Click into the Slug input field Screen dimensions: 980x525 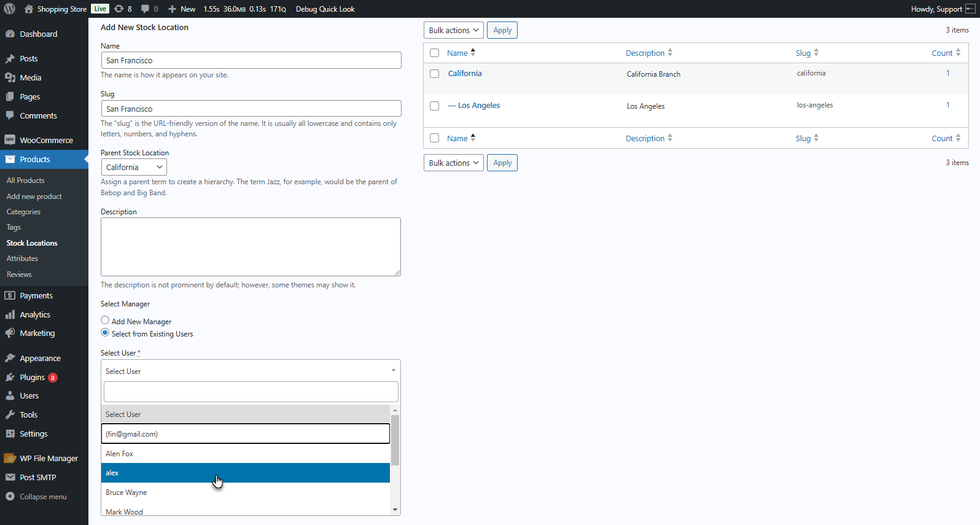pyautogui.click(x=251, y=109)
